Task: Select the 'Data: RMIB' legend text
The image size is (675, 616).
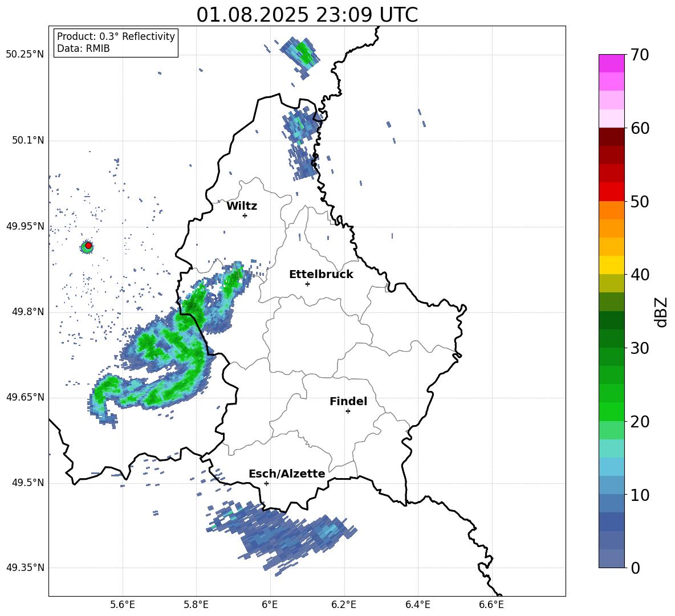Action: click(x=83, y=48)
